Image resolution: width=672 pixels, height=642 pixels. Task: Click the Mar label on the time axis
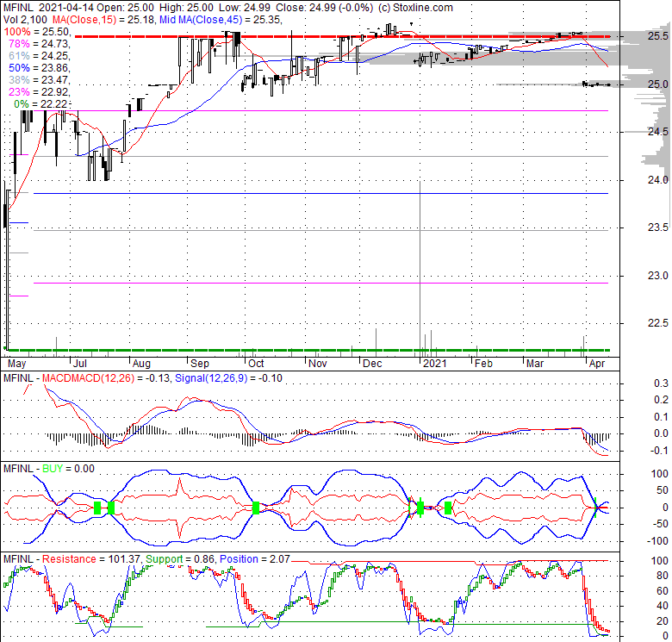click(x=535, y=364)
